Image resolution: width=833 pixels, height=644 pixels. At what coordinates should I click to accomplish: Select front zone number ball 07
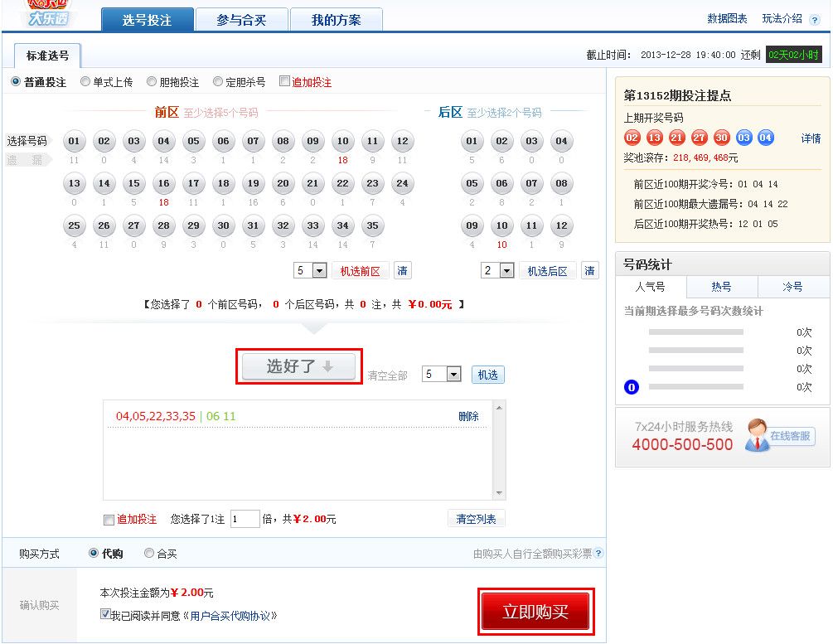click(x=253, y=141)
